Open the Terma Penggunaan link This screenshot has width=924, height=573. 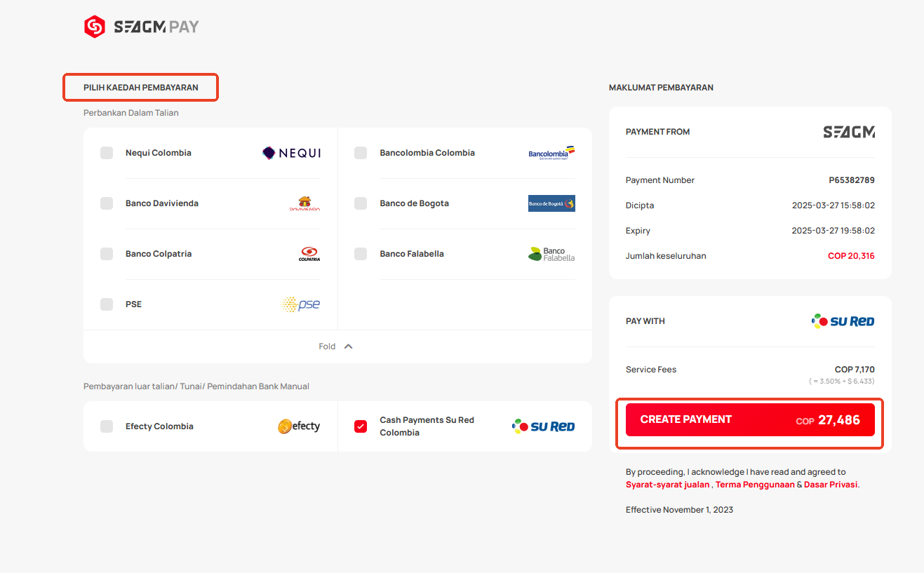(x=755, y=485)
